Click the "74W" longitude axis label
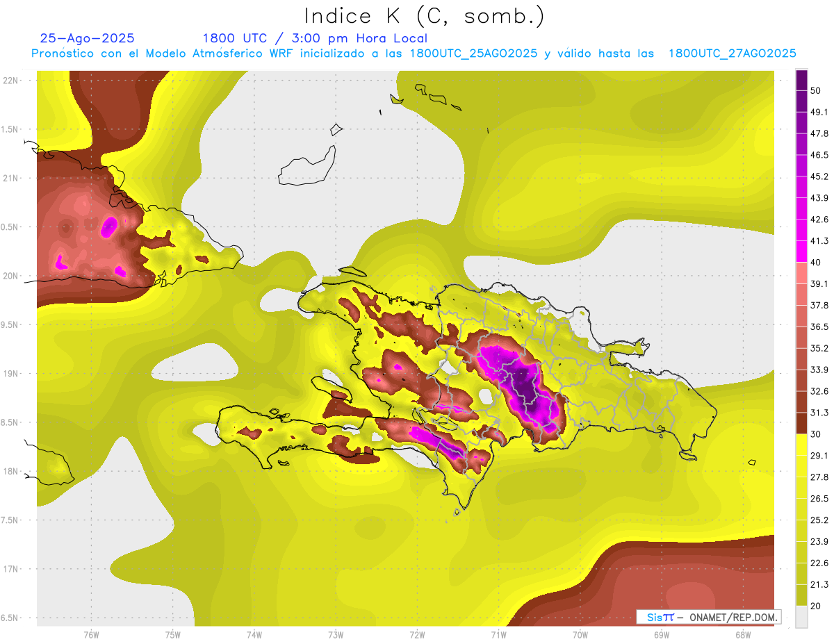 point(254,634)
